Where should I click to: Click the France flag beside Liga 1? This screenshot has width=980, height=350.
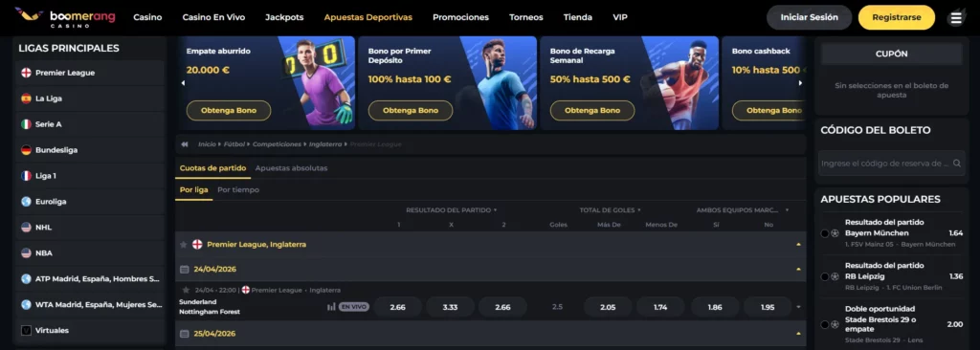[26, 176]
